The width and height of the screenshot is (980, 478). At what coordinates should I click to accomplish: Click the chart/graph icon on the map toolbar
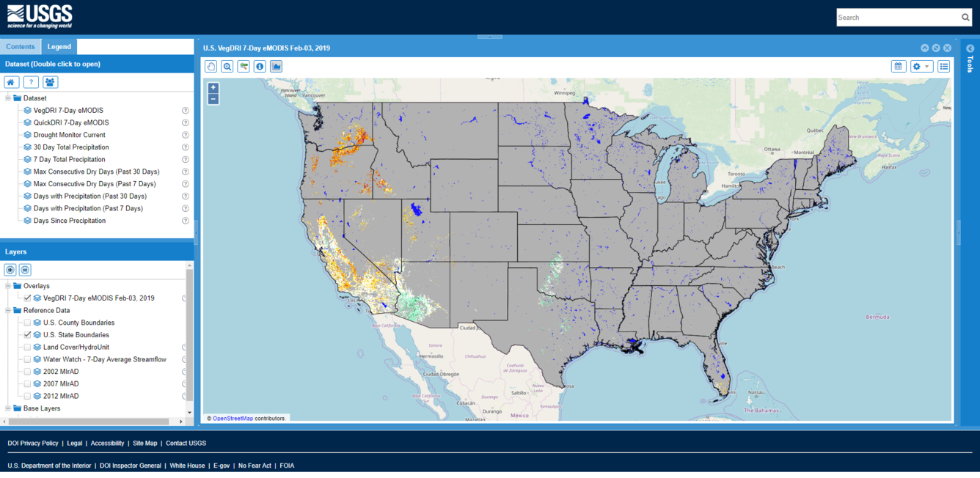pyautogui.click(x=275, y=66)
